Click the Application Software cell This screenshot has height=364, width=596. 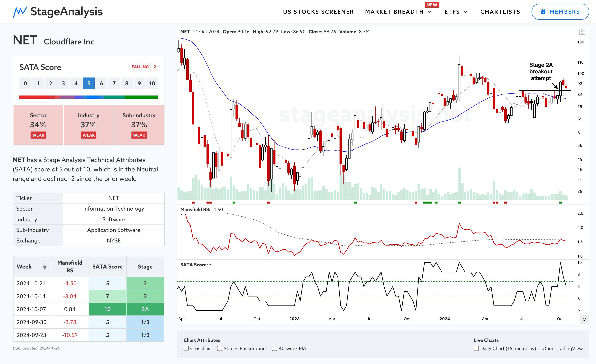pos(114,230)
